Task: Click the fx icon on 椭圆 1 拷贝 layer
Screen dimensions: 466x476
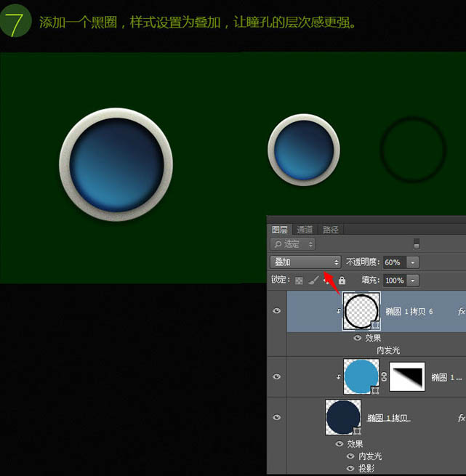Action: 461,419
